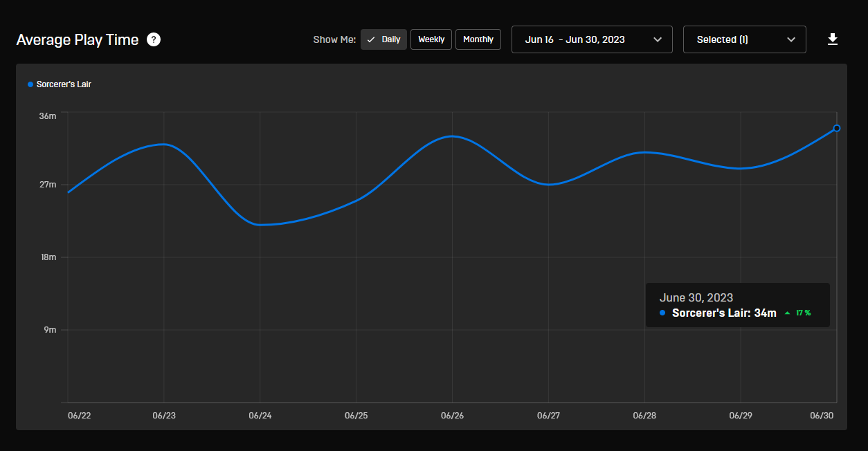Click the 06/27 x-axis date label
Viewport: 868px width, 451px height.
click(548, 416)
